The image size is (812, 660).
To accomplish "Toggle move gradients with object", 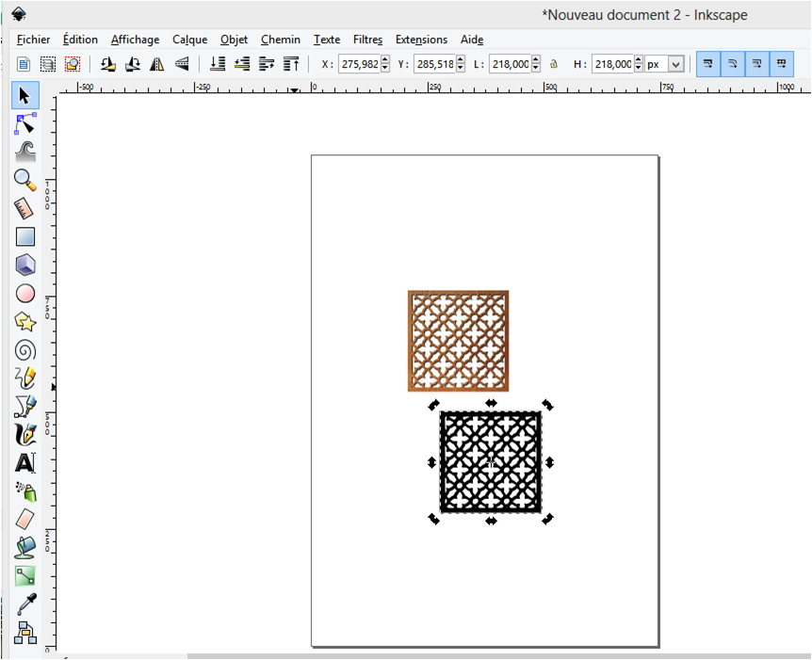I will point(756,64).
